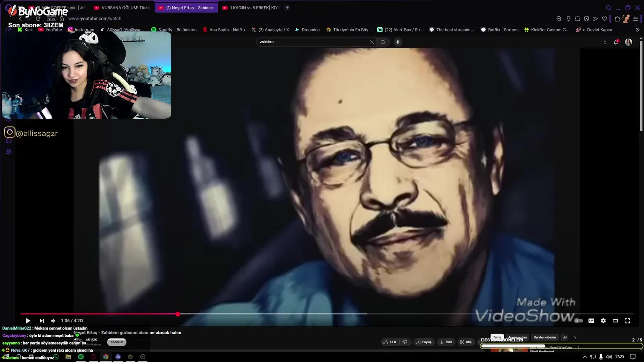Open system volume in tray

[x=608, y=357]
